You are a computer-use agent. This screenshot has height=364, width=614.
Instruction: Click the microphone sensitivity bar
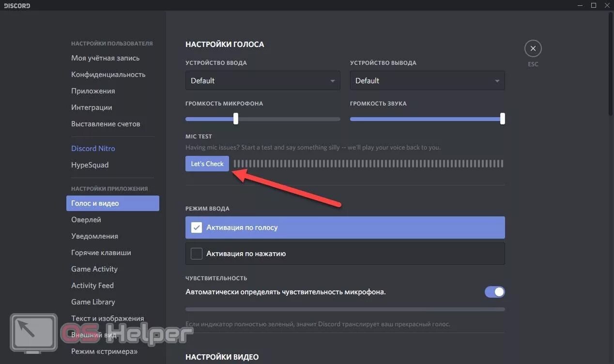tap(345, 309)
